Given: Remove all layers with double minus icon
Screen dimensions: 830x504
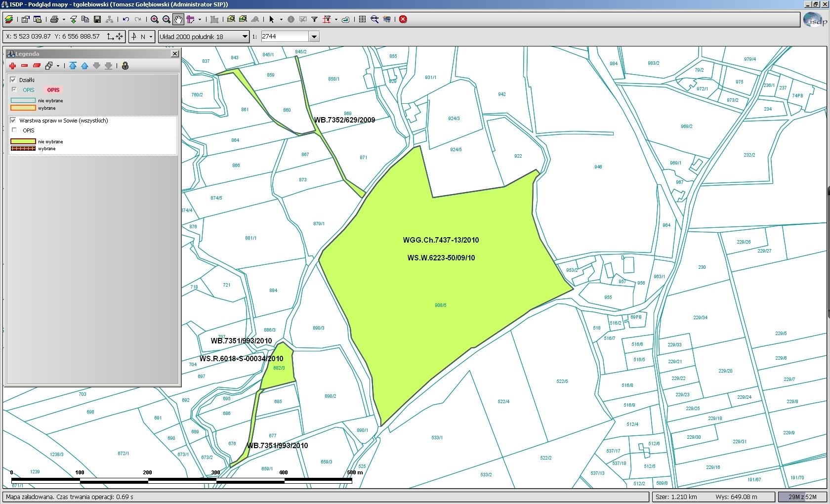Looking at the screenshot, I should 36,66.
